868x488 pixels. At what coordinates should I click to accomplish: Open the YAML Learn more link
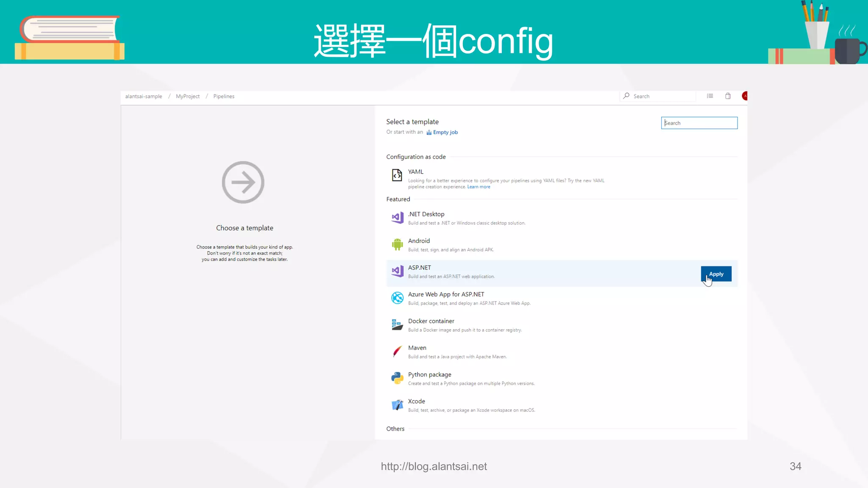479,187
